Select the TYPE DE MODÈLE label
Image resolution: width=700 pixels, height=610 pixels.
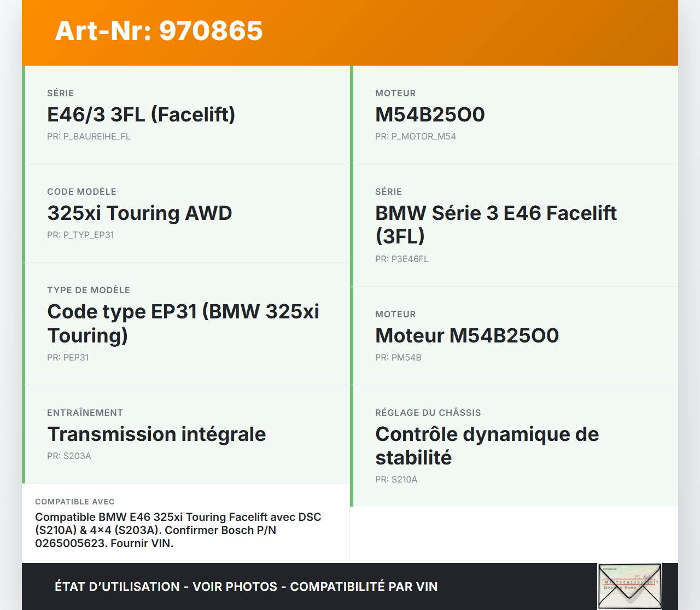[x=89, y=290]
